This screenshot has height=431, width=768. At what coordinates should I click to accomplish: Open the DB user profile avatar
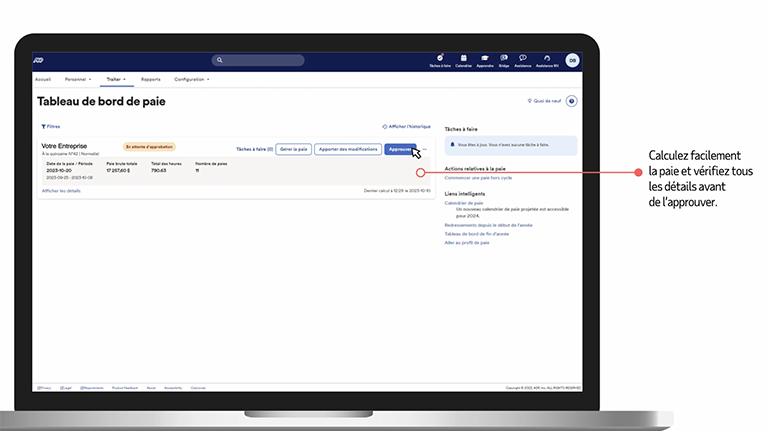[572, 60]
